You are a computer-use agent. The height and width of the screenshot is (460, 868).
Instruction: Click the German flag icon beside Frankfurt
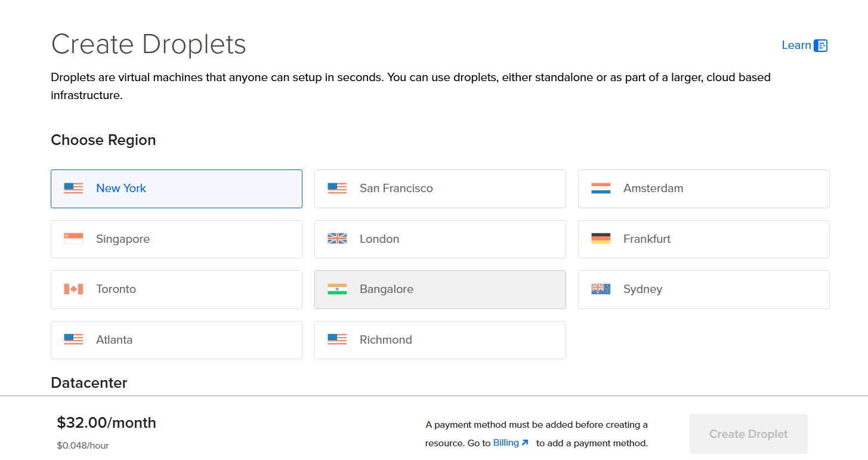click(601, 239)
